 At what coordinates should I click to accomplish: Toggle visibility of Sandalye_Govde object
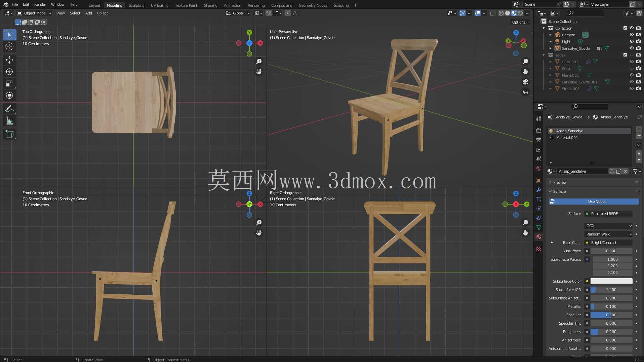click(x=632, y=48)
